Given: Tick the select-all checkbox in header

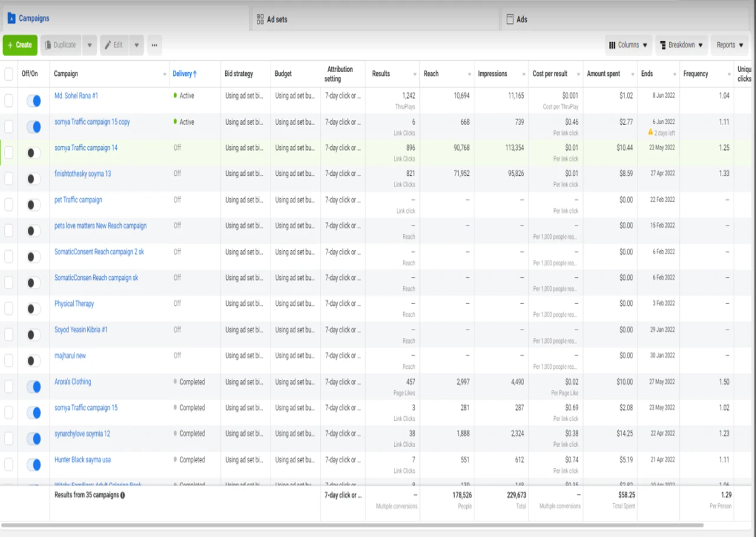Looking at the screenshot, I should click(9, 74).
